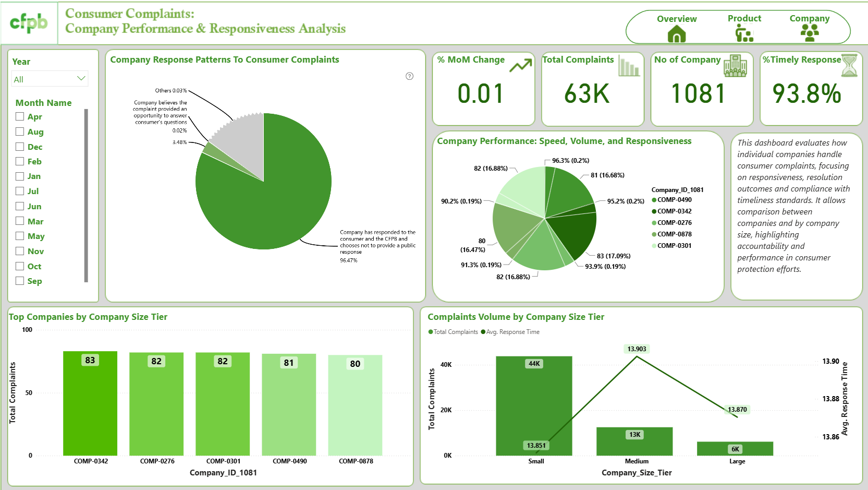
Task: Select the COMP-0276 legend swatch
Action: point(654,223)
